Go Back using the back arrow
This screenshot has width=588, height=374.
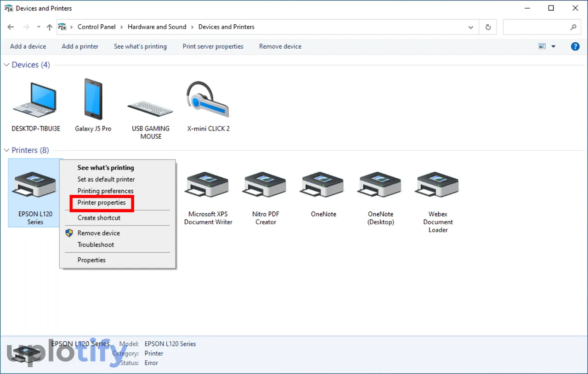tap(11, 27)
